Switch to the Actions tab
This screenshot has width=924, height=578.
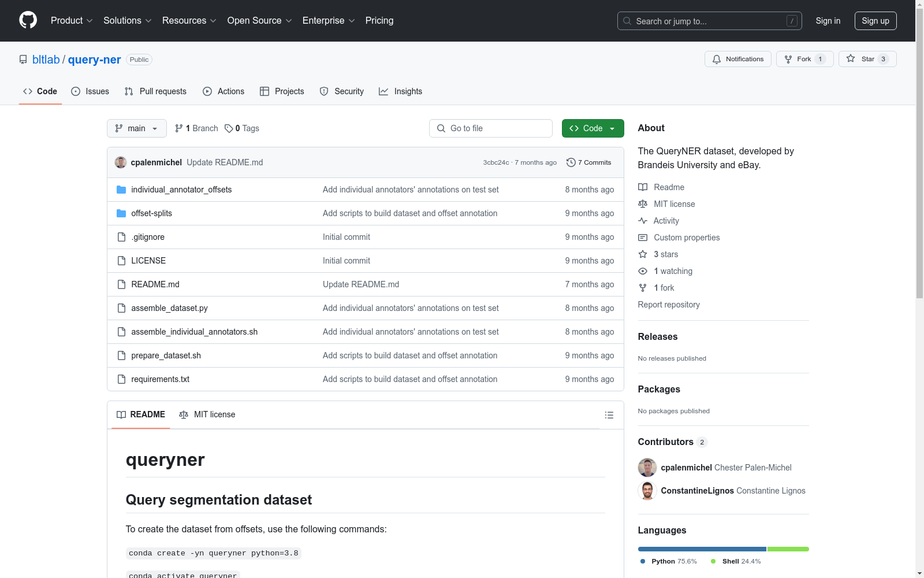coord(223,91)
